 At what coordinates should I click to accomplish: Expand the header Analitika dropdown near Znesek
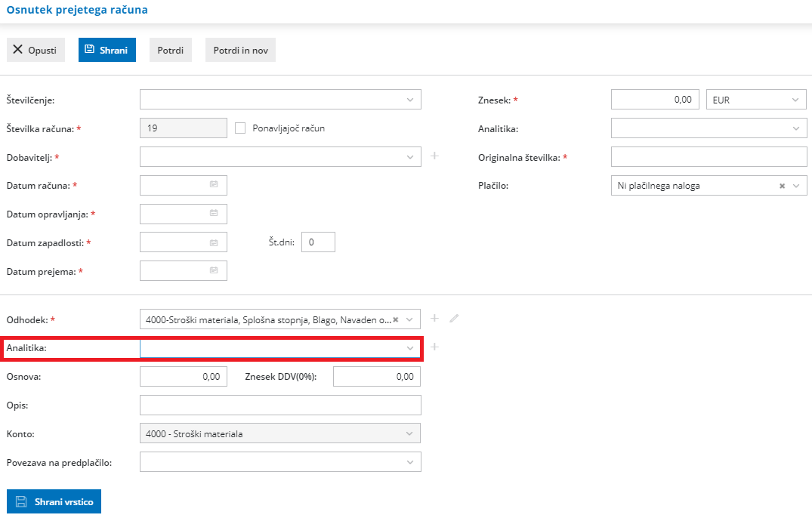coord(796,128)
